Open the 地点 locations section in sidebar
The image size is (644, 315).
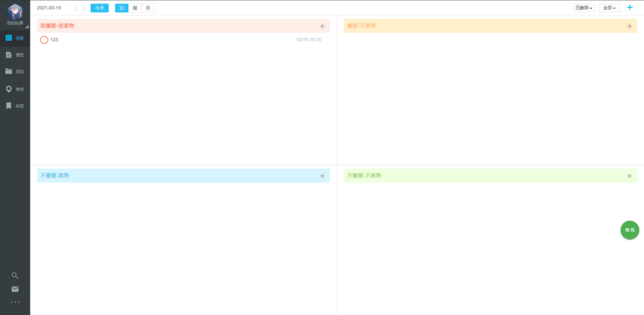(x=15, y=89)
